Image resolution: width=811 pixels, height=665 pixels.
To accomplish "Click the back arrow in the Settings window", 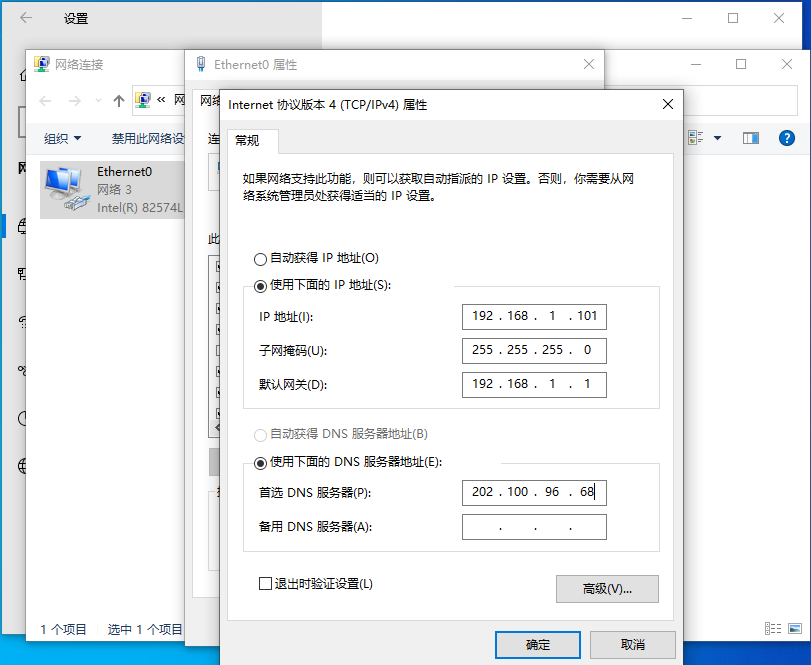I will [x=24, y=18].
